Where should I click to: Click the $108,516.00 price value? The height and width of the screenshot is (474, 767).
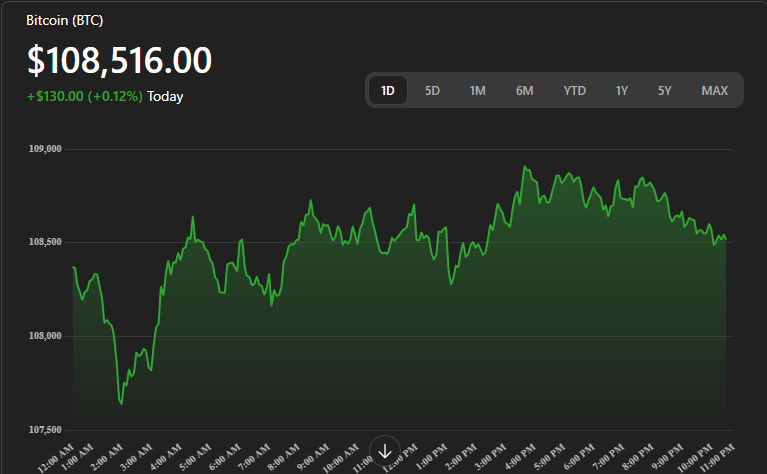[119, 61]
